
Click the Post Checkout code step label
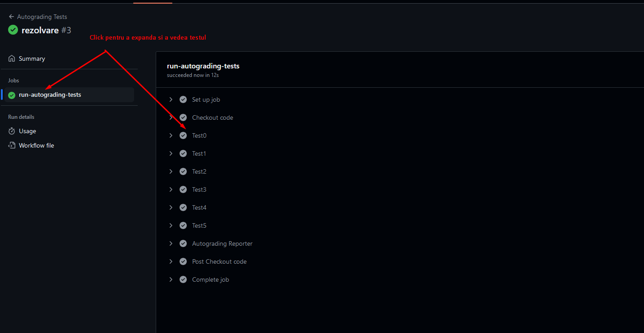(219, 261)
